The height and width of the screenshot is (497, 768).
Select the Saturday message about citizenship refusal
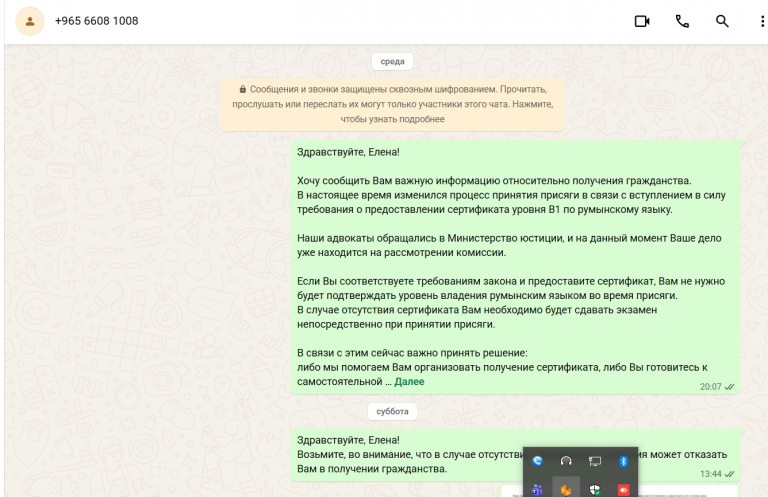[x=516, y=455]
